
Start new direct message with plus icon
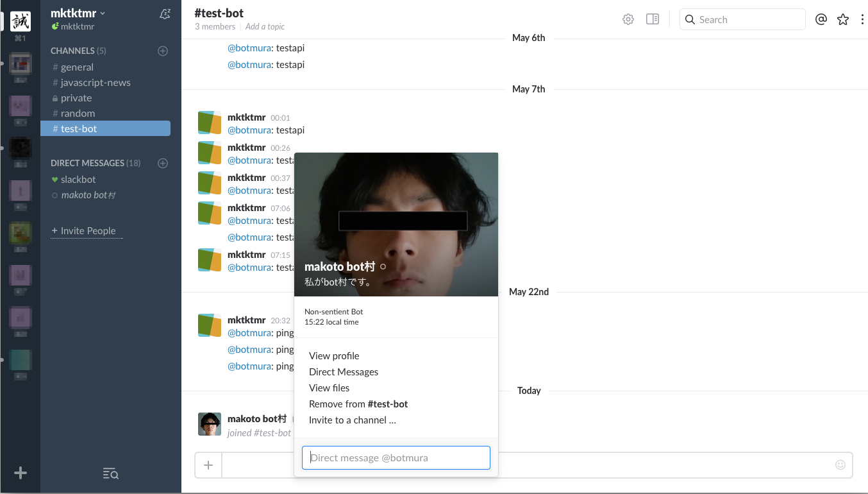(x=163, y=163)
